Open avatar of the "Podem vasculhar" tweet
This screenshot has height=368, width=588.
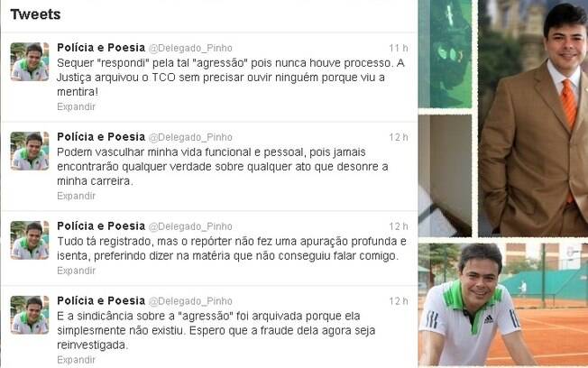[x=30, y=151]
